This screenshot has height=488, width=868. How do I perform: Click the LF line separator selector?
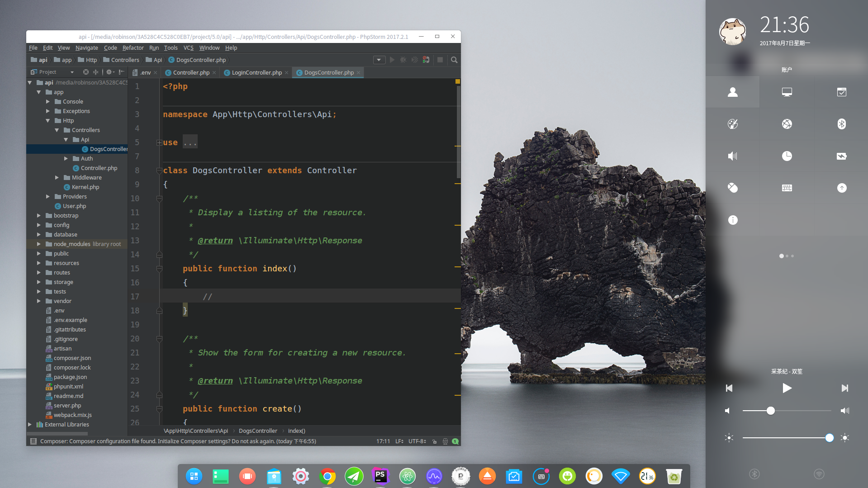pos(399,441)
